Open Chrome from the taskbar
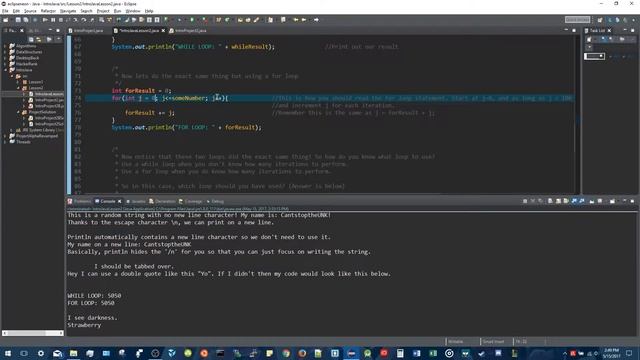 286,353
